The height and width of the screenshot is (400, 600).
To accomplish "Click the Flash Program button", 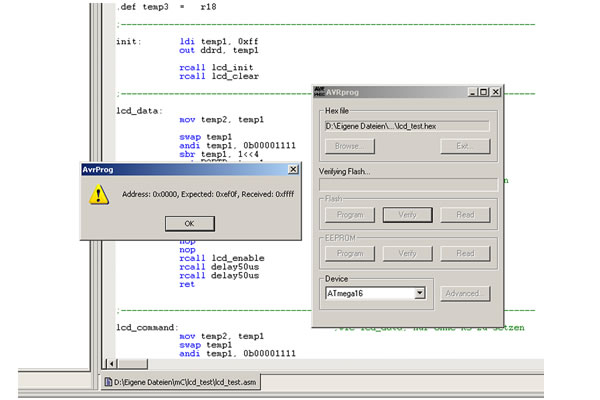I will tap(350, 215).
